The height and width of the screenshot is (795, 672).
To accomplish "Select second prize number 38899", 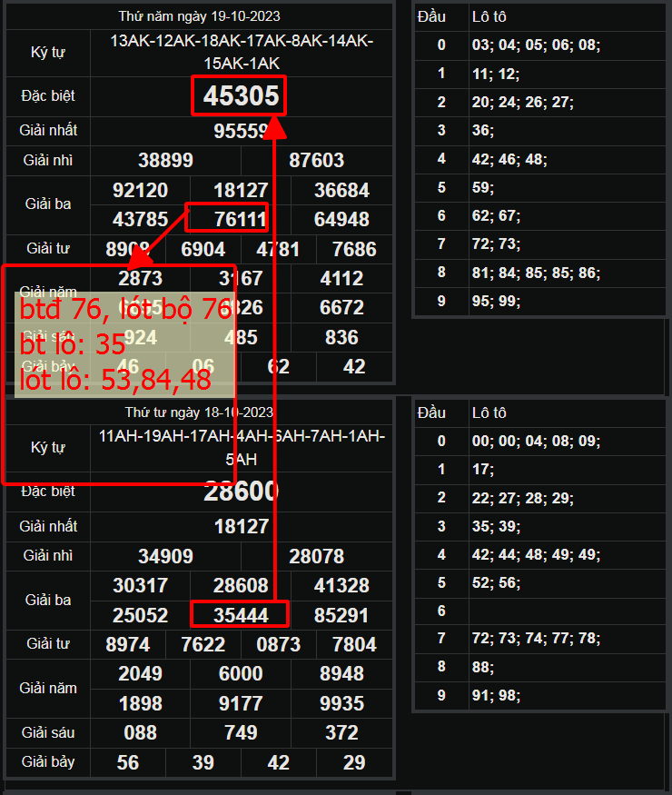I will tap(165, 161).
